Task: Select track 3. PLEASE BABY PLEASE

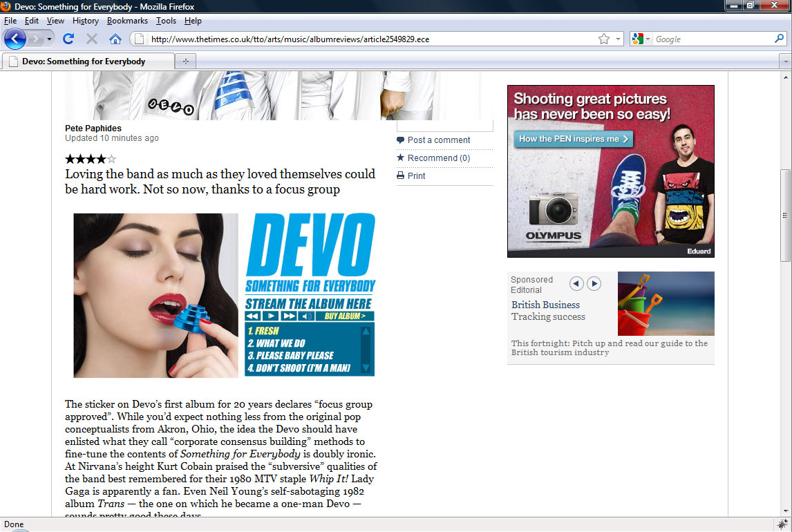Action: pyautogui.click(x=290, y=355)
